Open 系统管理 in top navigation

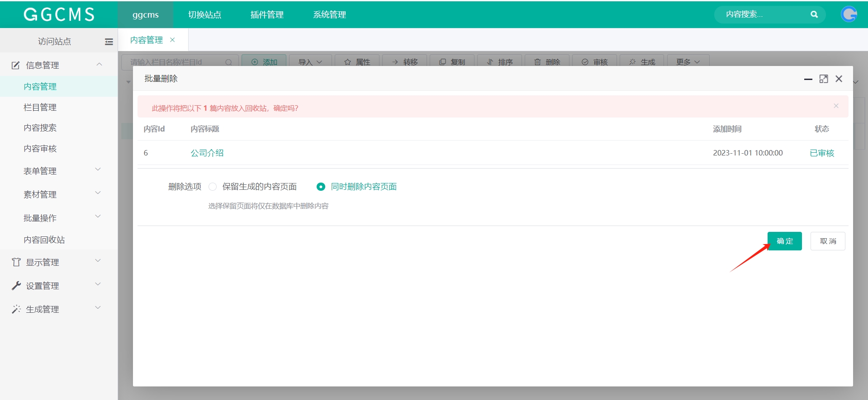(329, 14)
